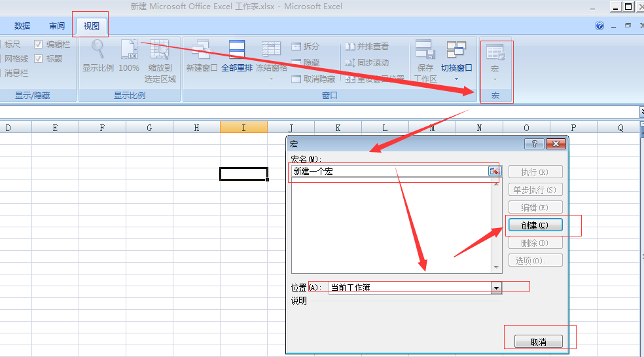Screen dimensions: 644x357
Task: Click the Gridlines (网格线) option label
Action: [x=16, y=58]
